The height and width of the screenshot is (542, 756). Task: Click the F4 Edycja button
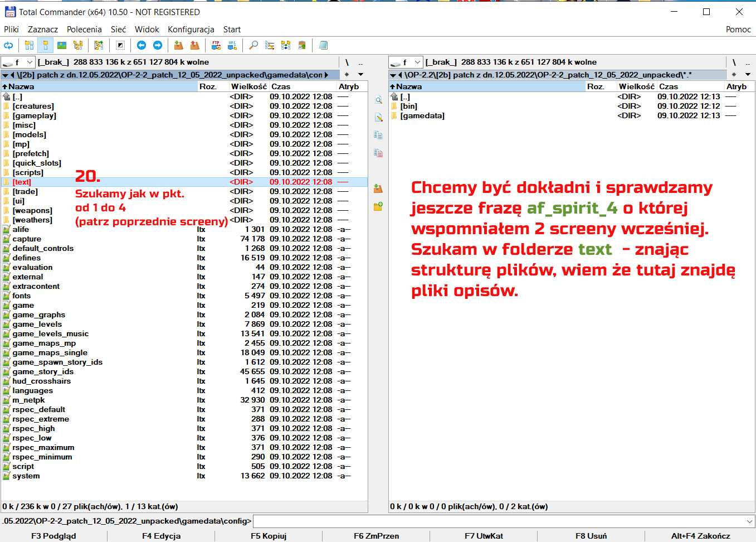161,536
